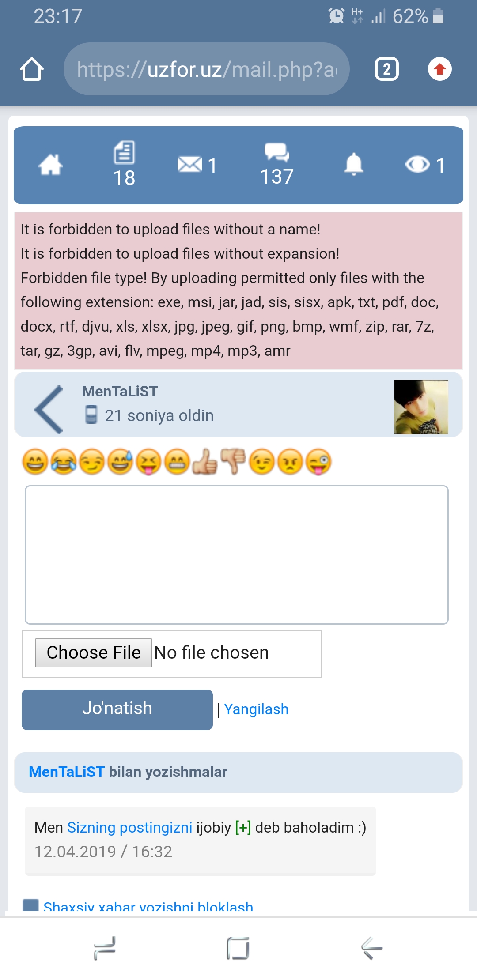Open the Sizning postingizni link
This screenshot has width=477, height=980.
click(129, 827)
